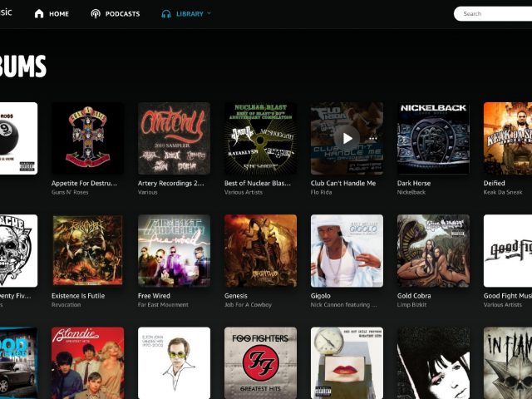The width and height of the screenshot is (532, 399).
Task: Open Blondie Greatest Hits cover
Action: pyautogui.click(x=87, y=363)
